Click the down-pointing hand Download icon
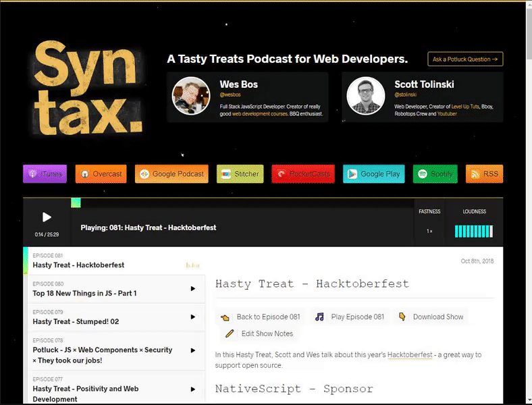Screen dimensions: 532x405 pyautogui.click(x=402, y=317)
